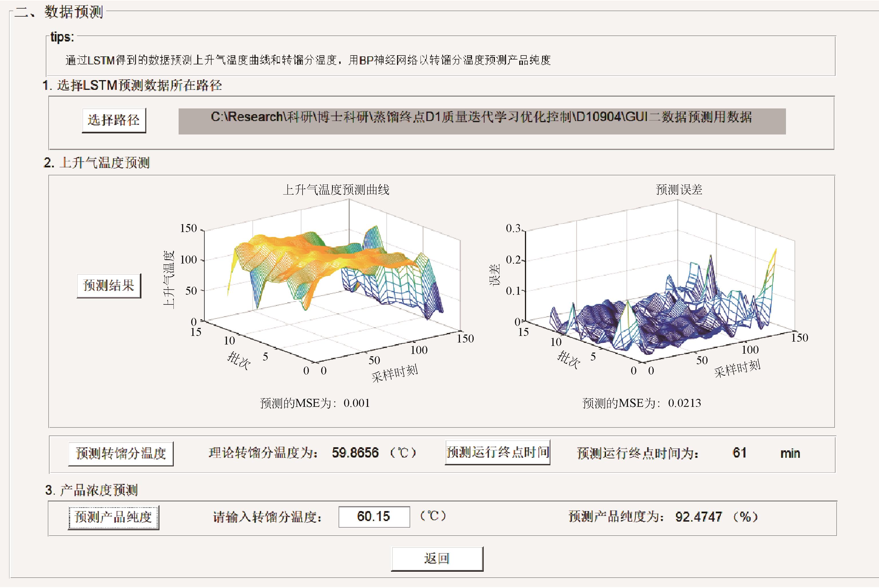Click the 采样时刻 axis label on left plot
This screenshot has width=879, height=588.
394,373
